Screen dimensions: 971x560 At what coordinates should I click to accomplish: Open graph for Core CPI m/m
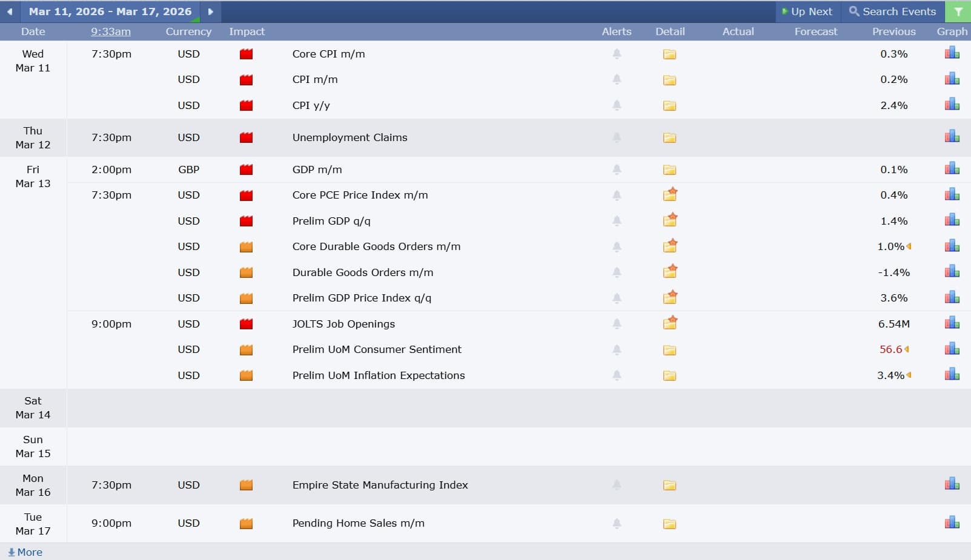tap(952, 54)
